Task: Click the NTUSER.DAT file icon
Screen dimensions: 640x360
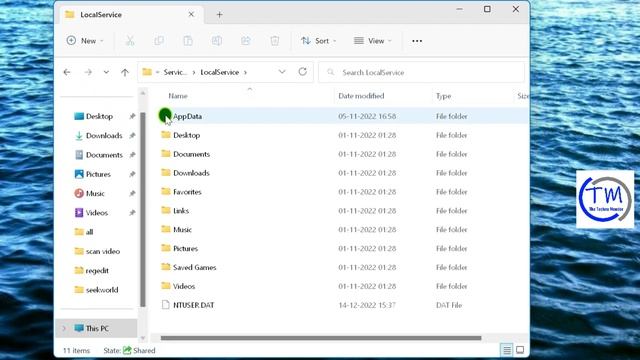Action: [165, 305]
